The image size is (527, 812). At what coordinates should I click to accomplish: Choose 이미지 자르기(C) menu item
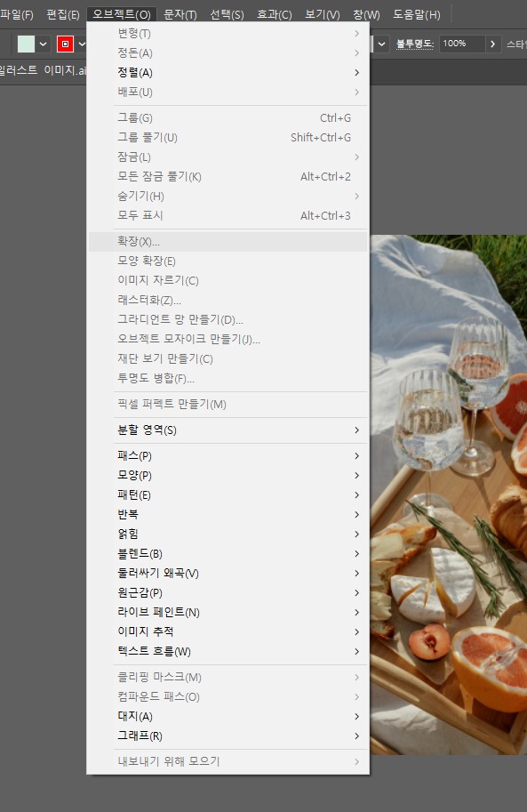tap(228, 281)
